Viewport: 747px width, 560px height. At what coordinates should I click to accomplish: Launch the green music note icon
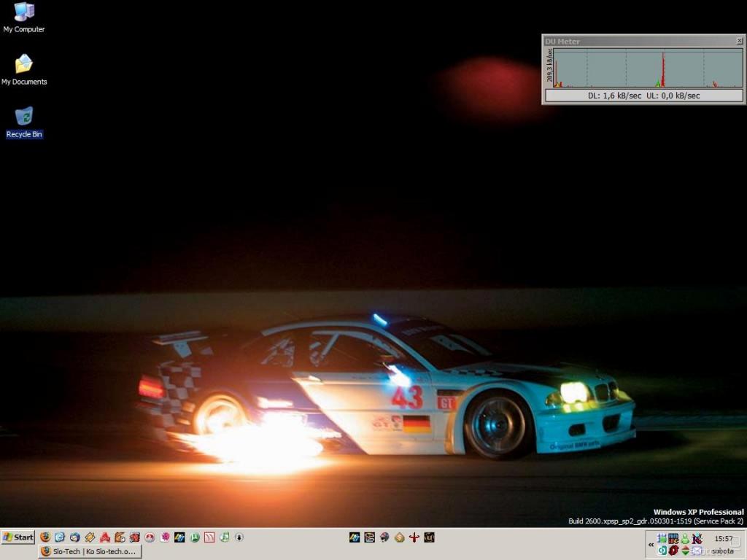pos(225,537)
